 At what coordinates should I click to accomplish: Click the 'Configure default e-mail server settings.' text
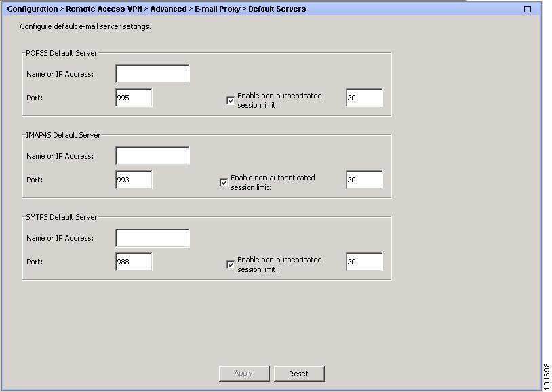[x=85, y=26]
